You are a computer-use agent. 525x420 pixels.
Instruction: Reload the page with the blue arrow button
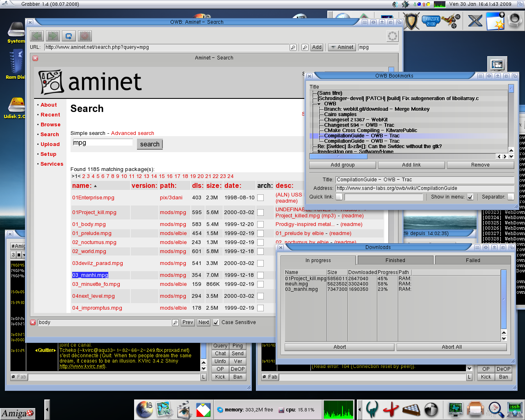(68, 36)
